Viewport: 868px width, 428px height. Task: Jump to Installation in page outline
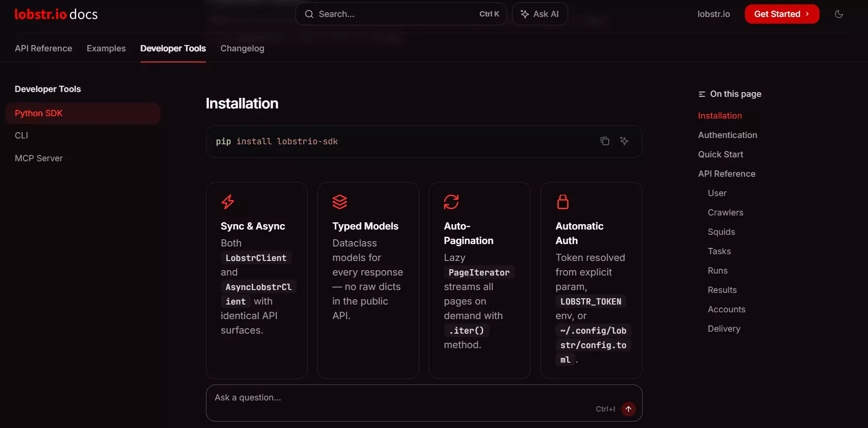720,116
